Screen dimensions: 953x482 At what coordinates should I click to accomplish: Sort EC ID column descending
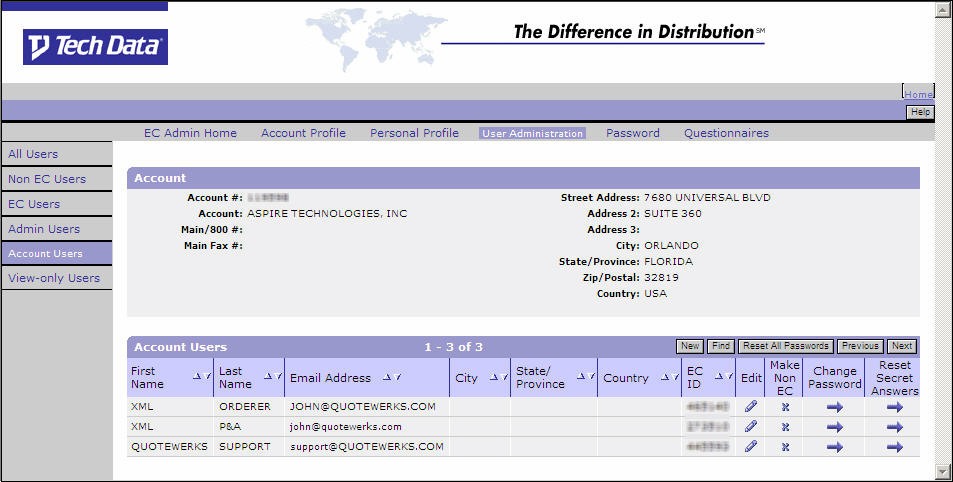tap(729, 377)
